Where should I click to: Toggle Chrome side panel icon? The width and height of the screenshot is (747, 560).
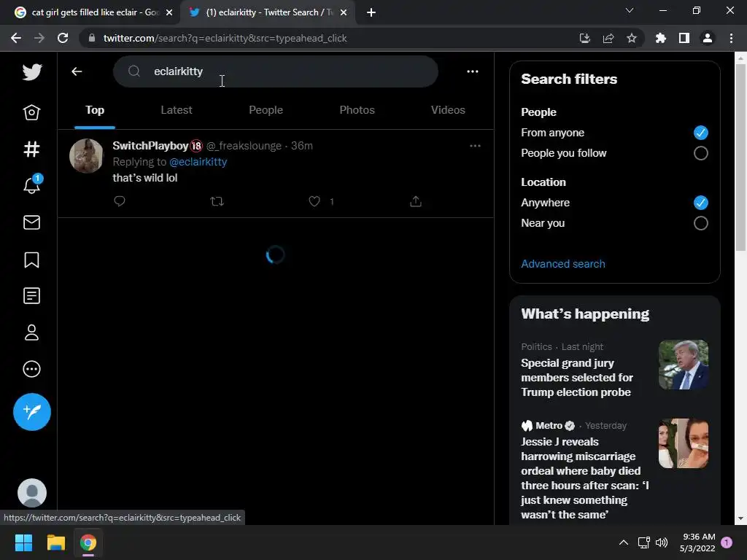[x=684, y=38]
